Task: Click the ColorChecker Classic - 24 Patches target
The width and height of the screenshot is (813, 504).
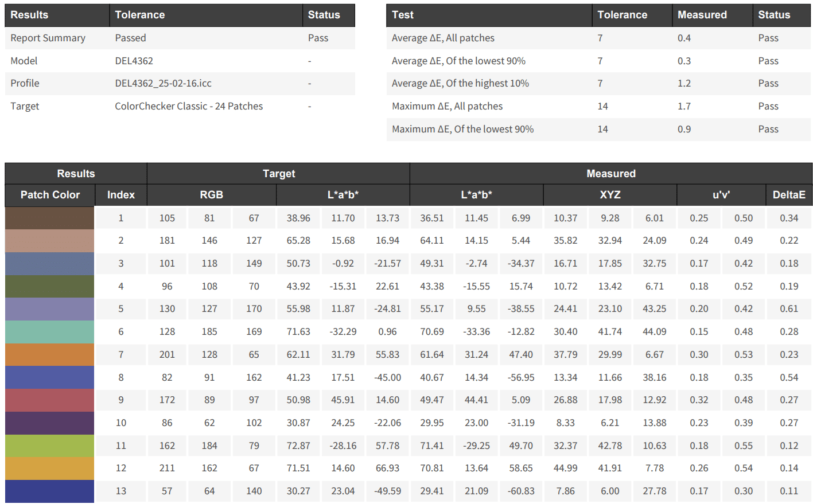Action: pos(189,106)
